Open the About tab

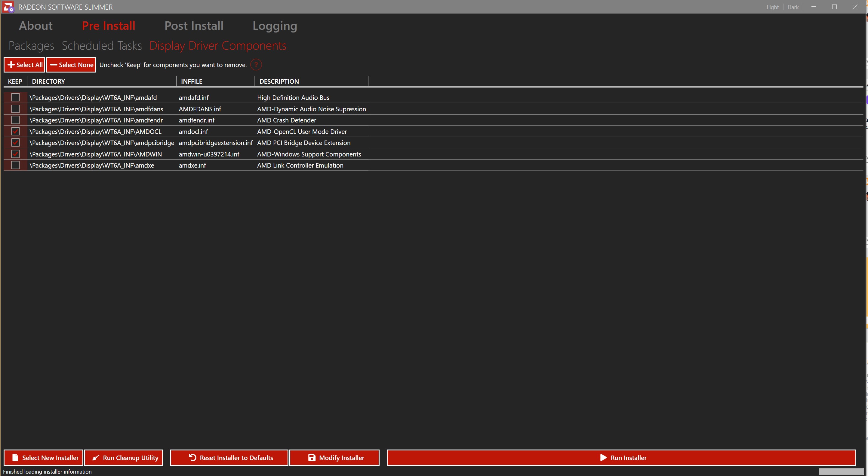pos(36,26)
